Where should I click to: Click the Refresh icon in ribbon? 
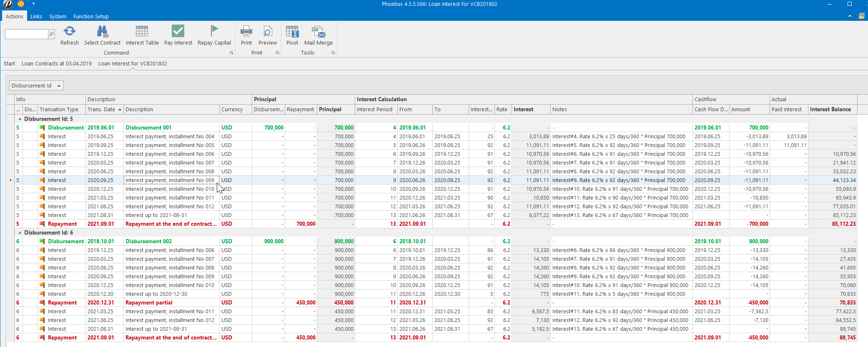tap(69, 32)
